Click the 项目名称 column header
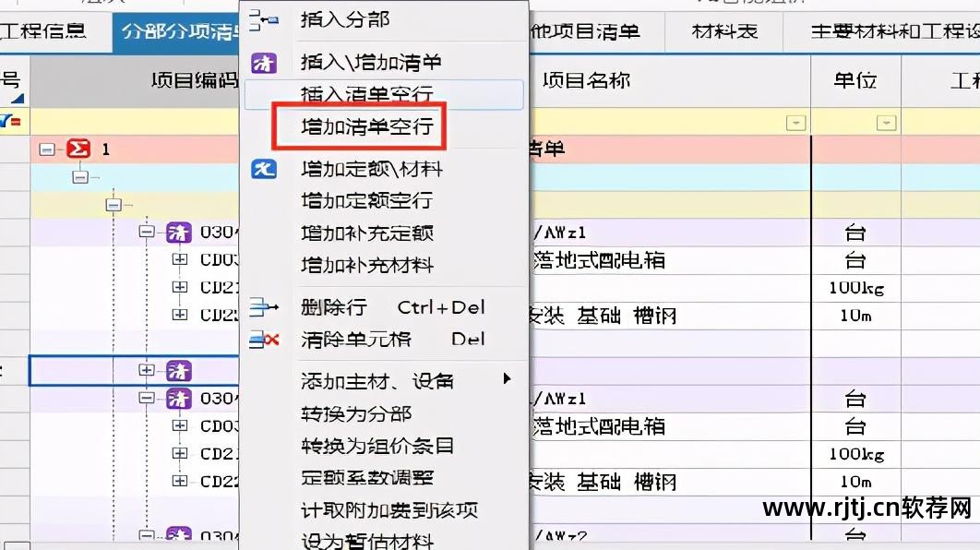This screenshot has height=550, width=980. pyautogui.click(x=670, y=80)
